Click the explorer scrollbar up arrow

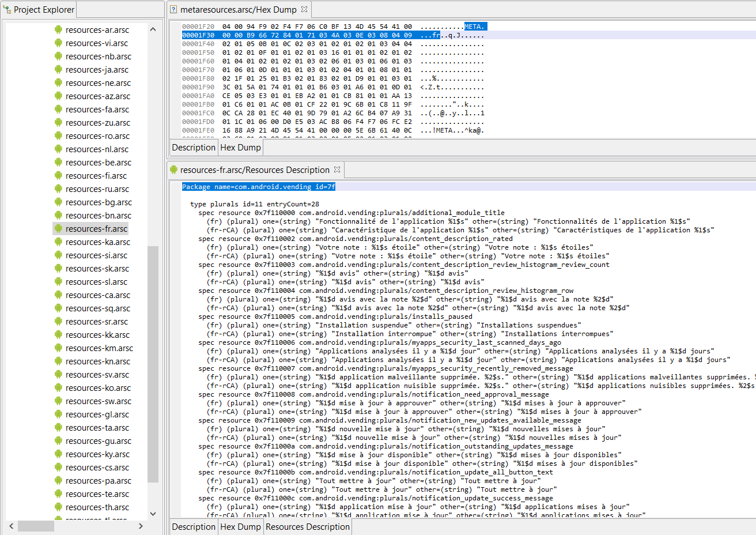pos(153,29)
